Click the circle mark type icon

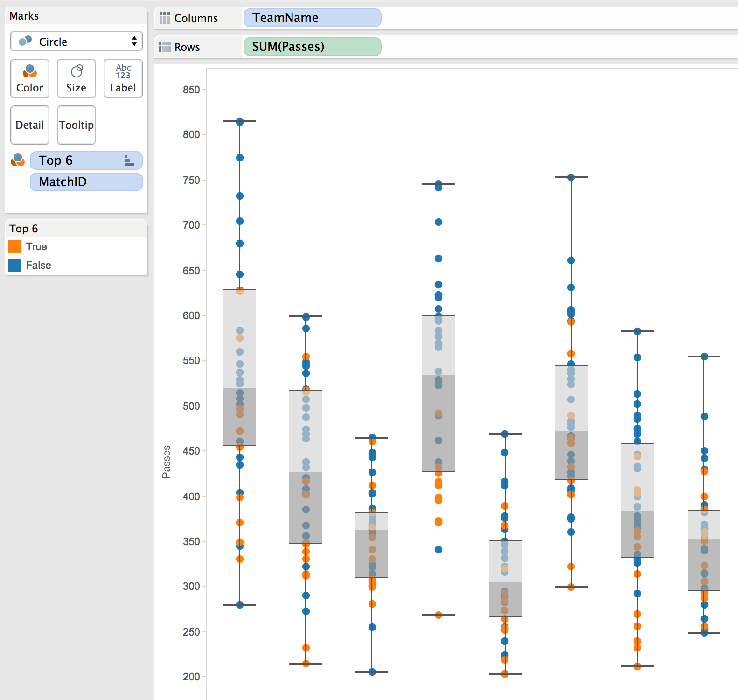(x=25, y=42)
